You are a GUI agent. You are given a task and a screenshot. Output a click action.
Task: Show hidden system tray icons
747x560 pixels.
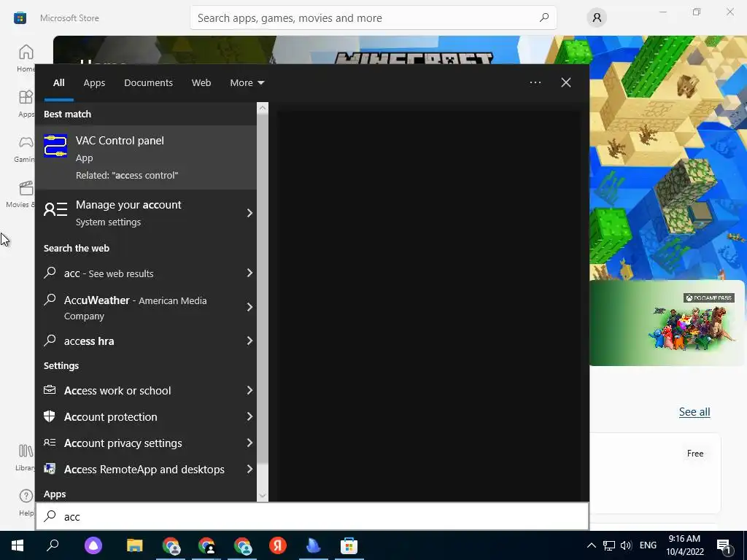click(x=591, y=545)
